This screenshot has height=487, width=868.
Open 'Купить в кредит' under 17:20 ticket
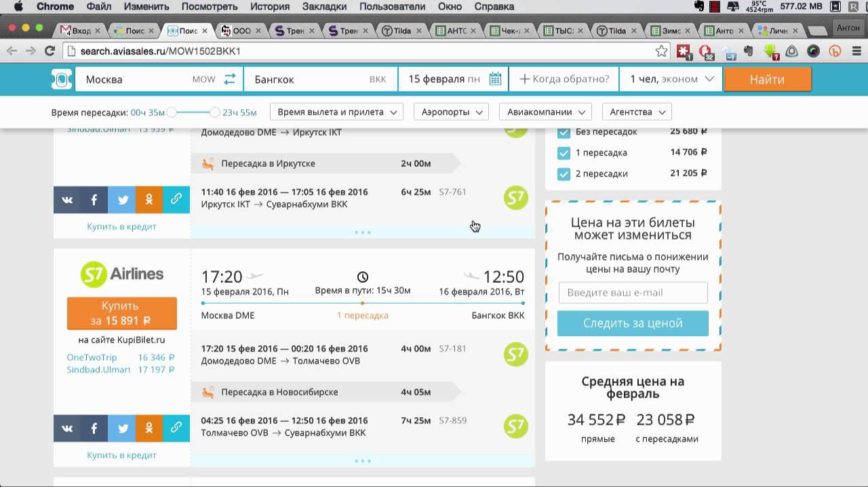click(x=121, y=455)
